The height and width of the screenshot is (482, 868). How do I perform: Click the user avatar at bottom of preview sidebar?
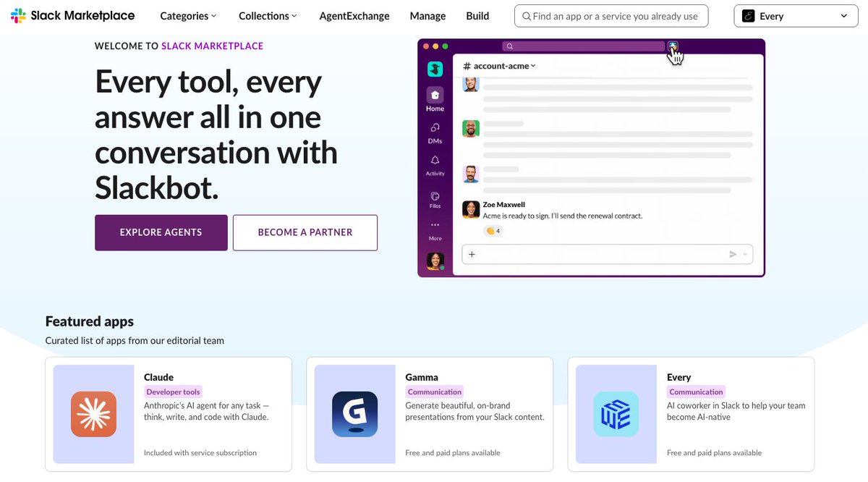(x=435, y=261)
